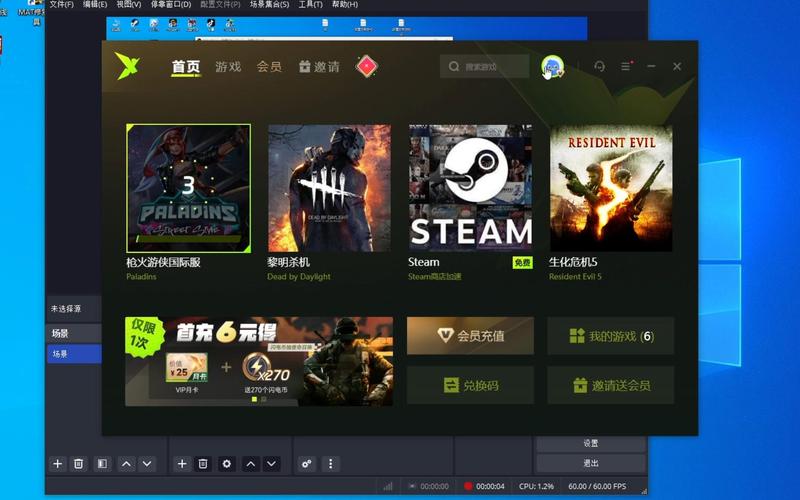Move scene up with arrow
This screenshot has width=800, height=500.
[x=126, y=464]
